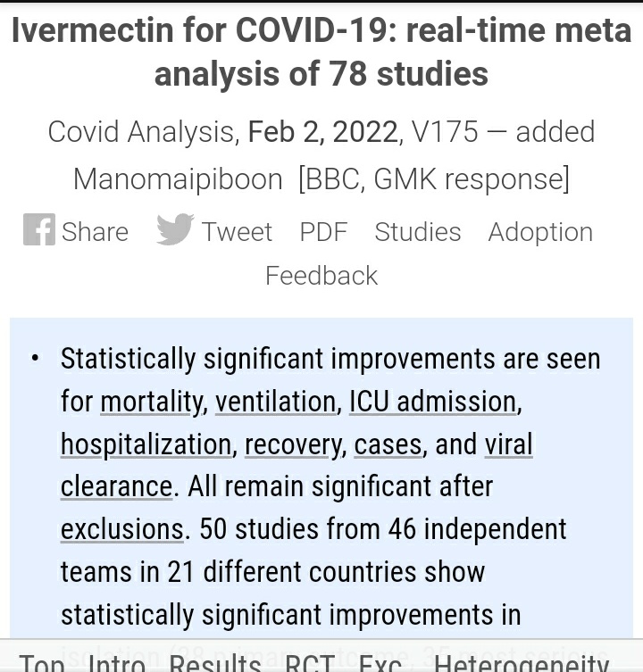Follow the hospitalization link

click(x=146, y=444)
